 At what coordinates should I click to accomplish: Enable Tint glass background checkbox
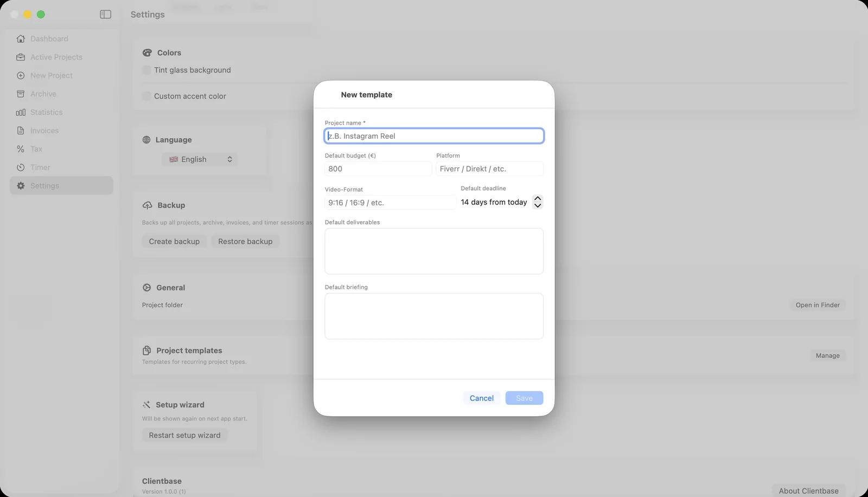point(146,70)
